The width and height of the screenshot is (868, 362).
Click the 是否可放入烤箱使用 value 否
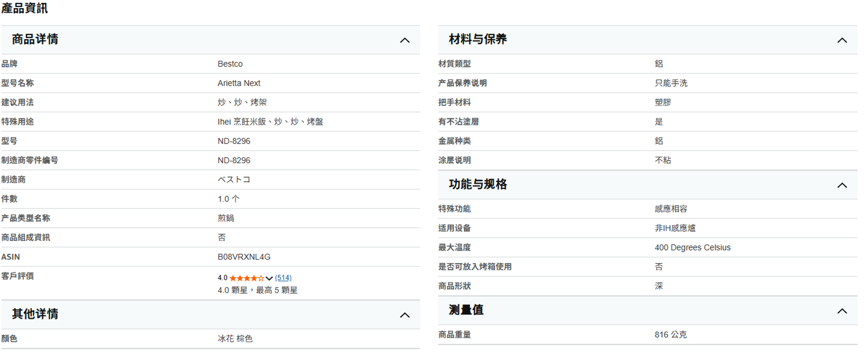659,267
